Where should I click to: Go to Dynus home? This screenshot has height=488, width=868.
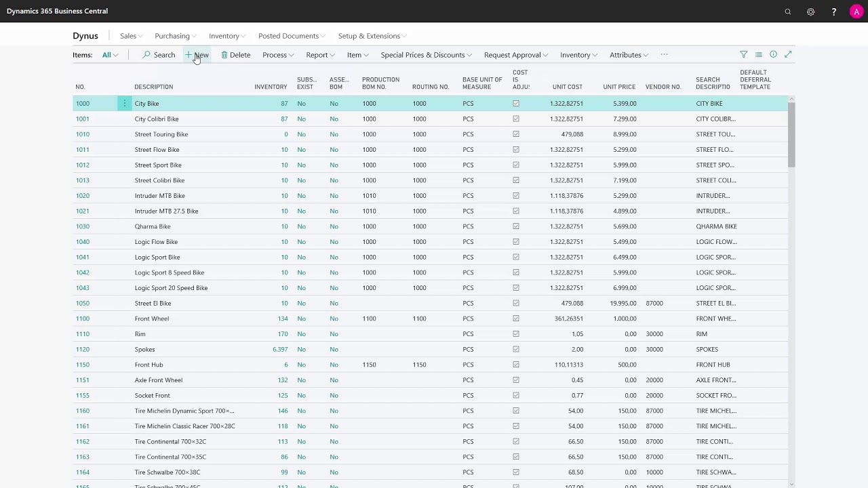pyautogui.click(x=85, y=36)
